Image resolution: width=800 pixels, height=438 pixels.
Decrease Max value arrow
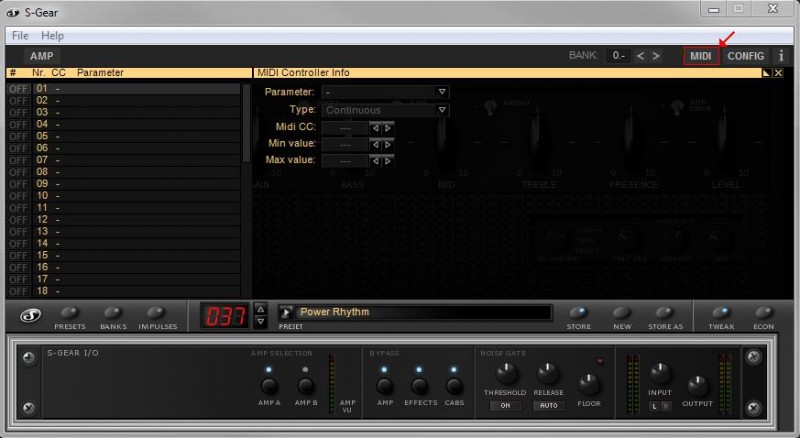click(x=376, y=161)
